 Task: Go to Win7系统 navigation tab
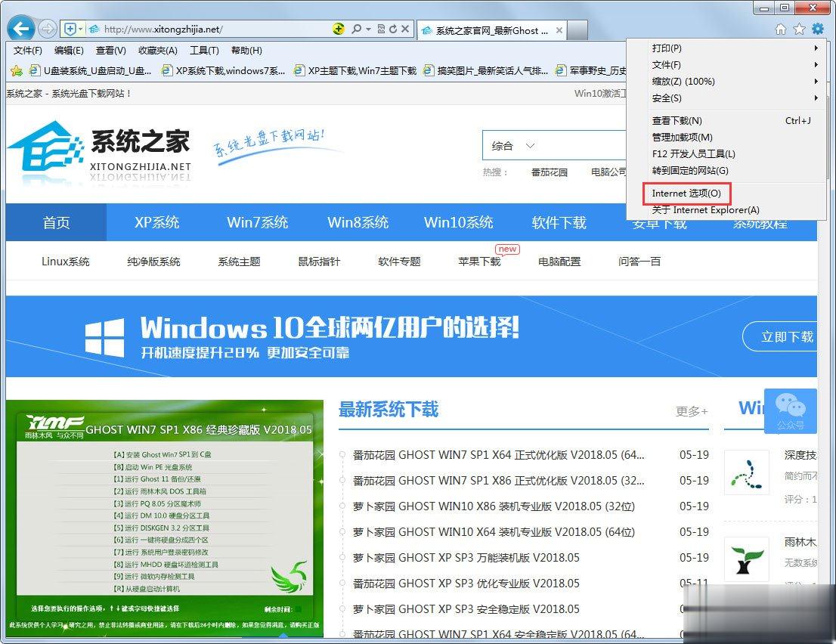click(258, 222)
